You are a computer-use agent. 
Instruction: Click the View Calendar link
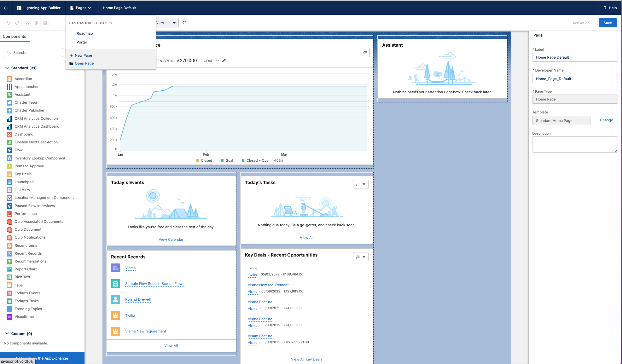pos(171,240)
